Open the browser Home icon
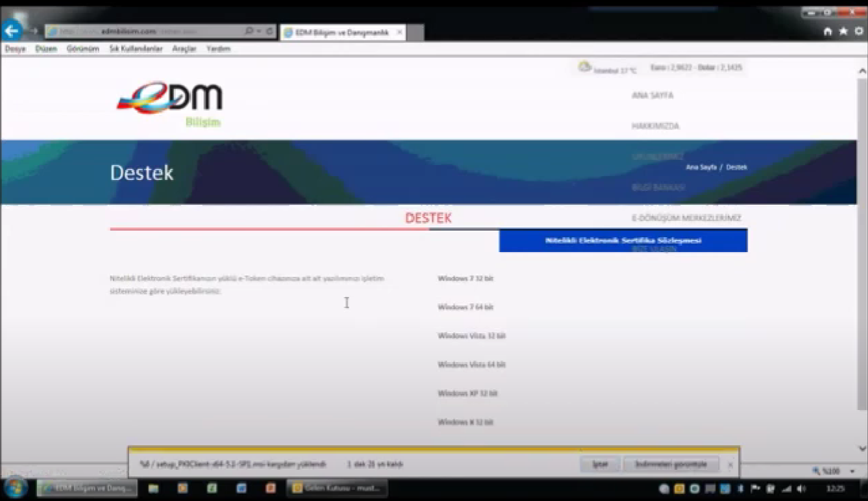The image size is (868, 501). pyautogui.click(x=828, y=31)
